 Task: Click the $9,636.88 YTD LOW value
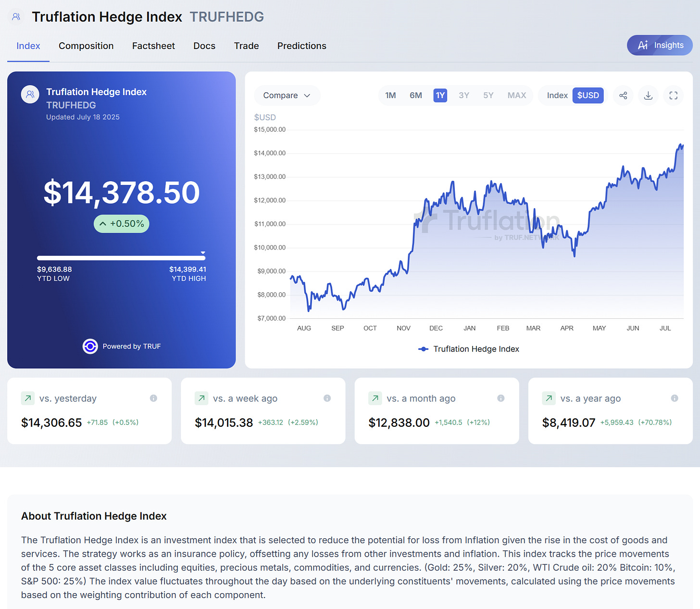(54, 269)
